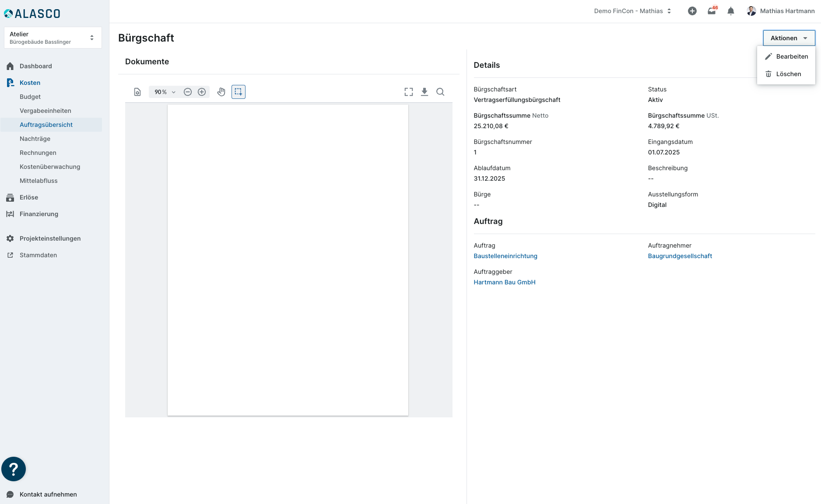Expand the 90% zoom level dropdown
This screenshot has width=821, height=504.
pos(165,92)
